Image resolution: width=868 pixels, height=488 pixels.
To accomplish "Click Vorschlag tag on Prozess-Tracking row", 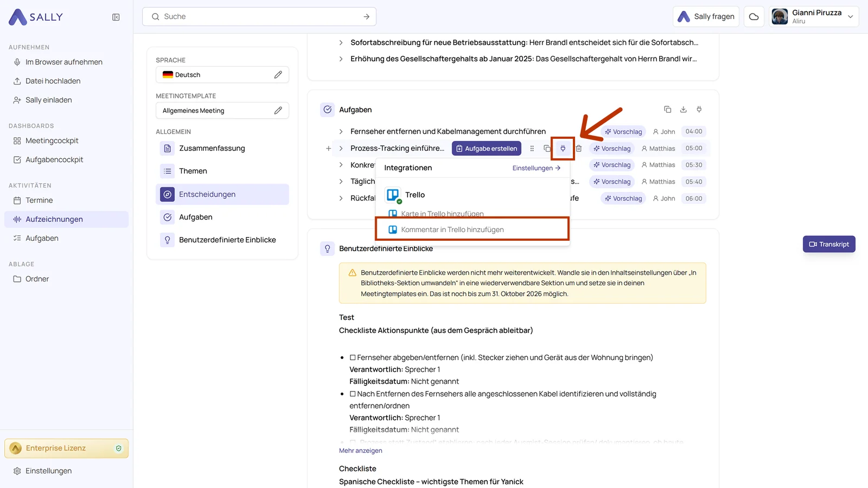I will pyautogui.click(x=612, y=149).
